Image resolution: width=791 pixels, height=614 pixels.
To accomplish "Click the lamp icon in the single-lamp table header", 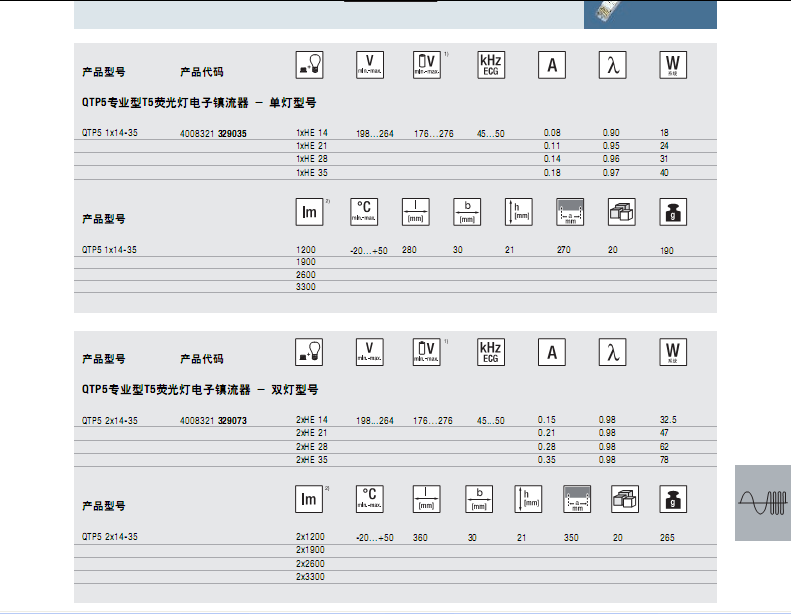I will tap(312, 65).
